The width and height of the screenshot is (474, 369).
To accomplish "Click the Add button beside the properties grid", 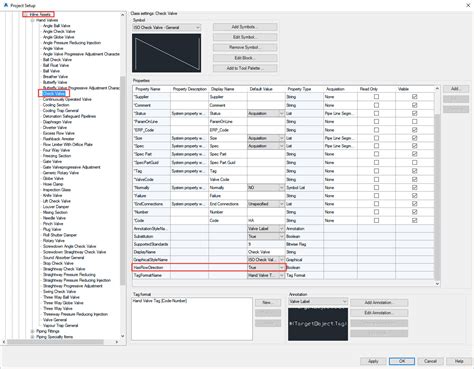I will pos(456,89).
